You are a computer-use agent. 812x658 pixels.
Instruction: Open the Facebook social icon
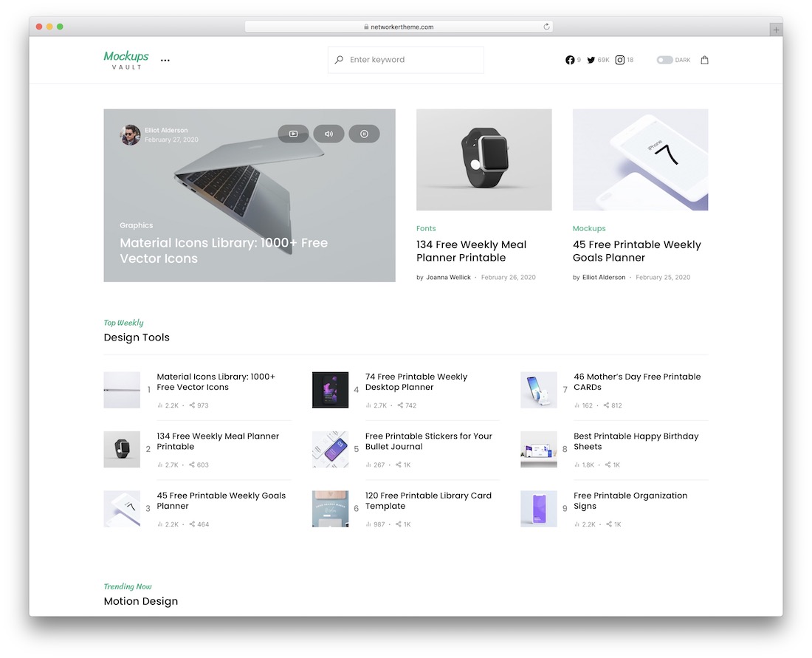click(x=570, y=60)
